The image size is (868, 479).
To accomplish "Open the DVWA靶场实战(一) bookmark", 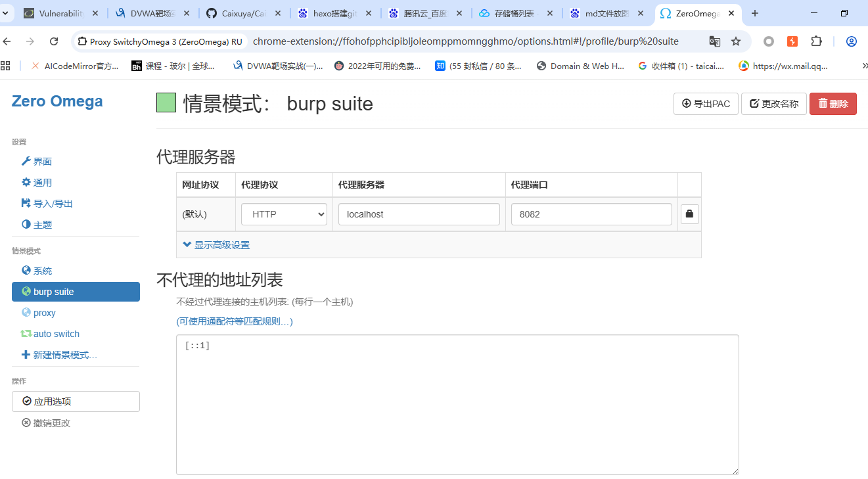I will coord(279,66).
